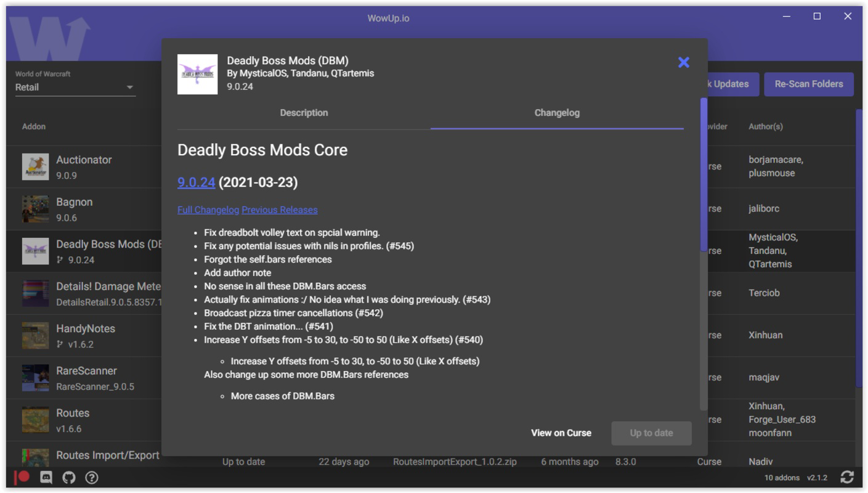The height and width of the screenshot is (493, 868).
Task: Click the RareScanner addon icon
Action: coord(35,378)
